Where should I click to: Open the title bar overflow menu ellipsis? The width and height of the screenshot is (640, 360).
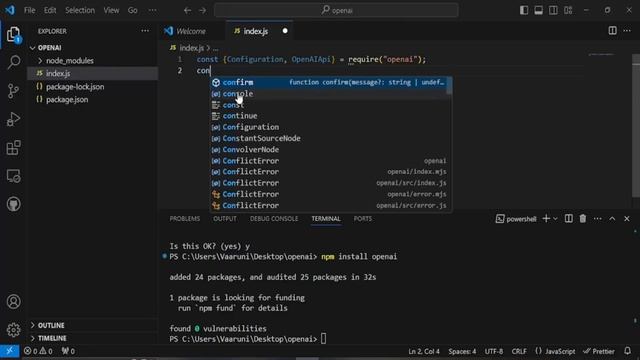coord(152,10)
